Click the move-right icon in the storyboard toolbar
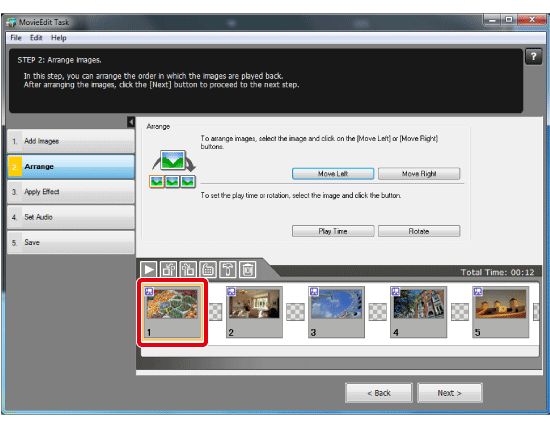 coord(188,269)
